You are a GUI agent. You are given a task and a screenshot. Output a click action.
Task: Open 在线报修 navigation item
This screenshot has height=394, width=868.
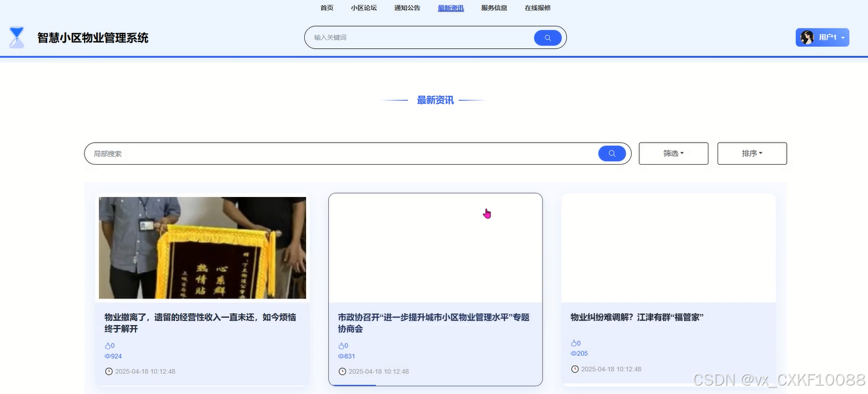pyautogui.click(x=537, y=8)
